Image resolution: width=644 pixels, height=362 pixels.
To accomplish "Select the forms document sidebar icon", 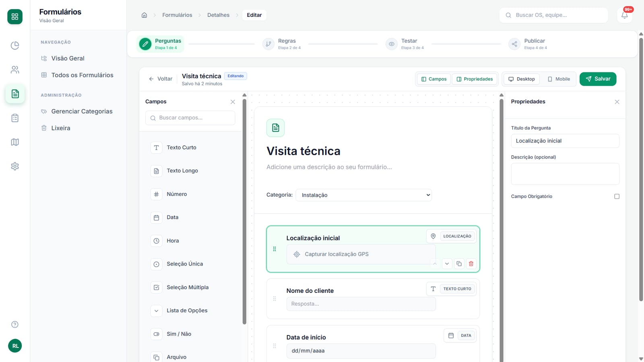I will click(x=15, y=94).
